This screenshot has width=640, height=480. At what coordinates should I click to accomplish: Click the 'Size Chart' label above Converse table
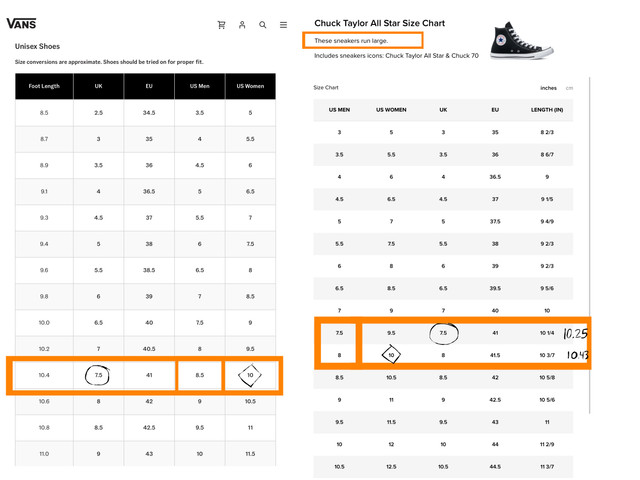pos(326,87)
